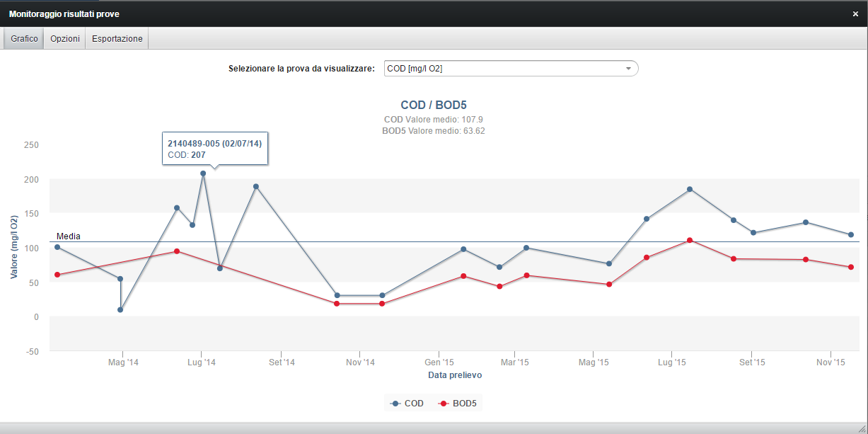Viewport: 868px width, 434px height.
Task: Click the Gen '15 axis label
Action: click(439, 362)
